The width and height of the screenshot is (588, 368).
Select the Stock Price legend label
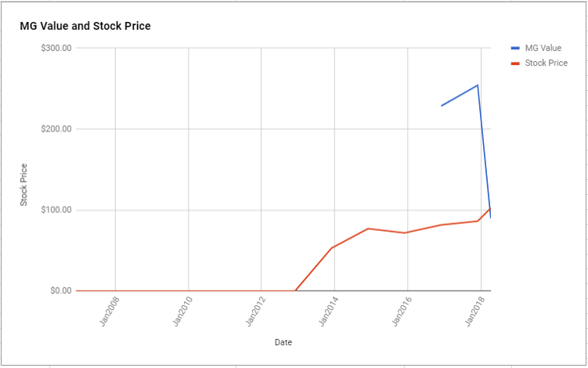pyautogui.click(x=546, y=63)
